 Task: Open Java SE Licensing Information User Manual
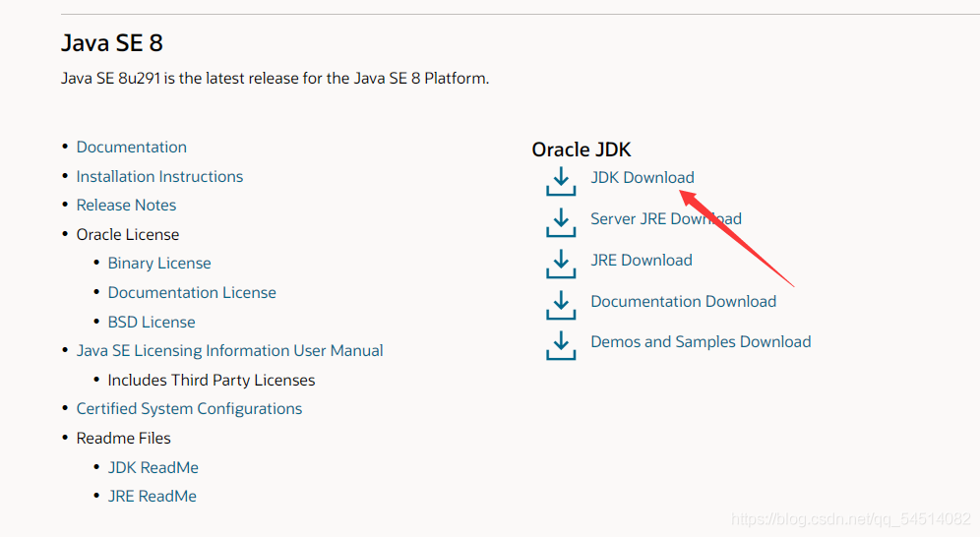pyautogui.click(x=229, y=350)
